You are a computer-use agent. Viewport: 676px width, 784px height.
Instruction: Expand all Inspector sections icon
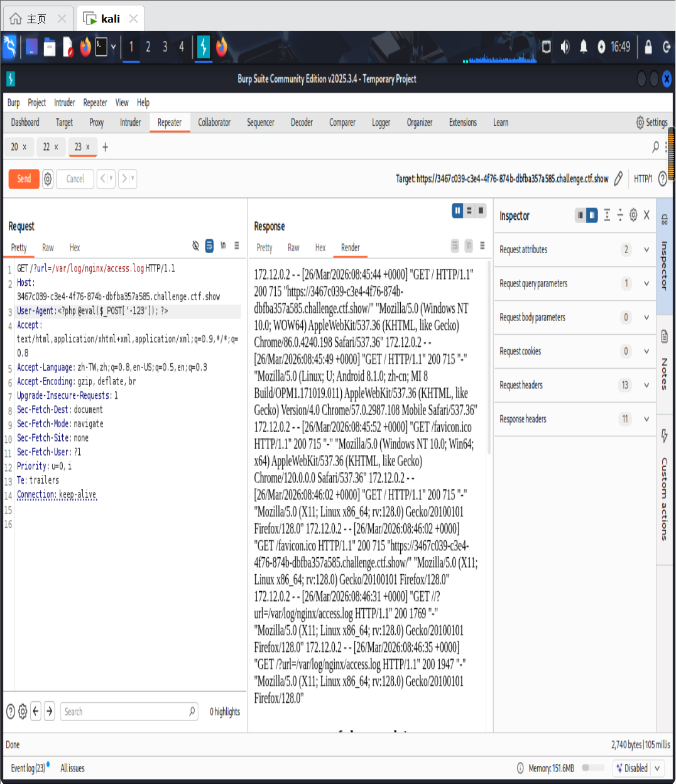pos(607,215)
